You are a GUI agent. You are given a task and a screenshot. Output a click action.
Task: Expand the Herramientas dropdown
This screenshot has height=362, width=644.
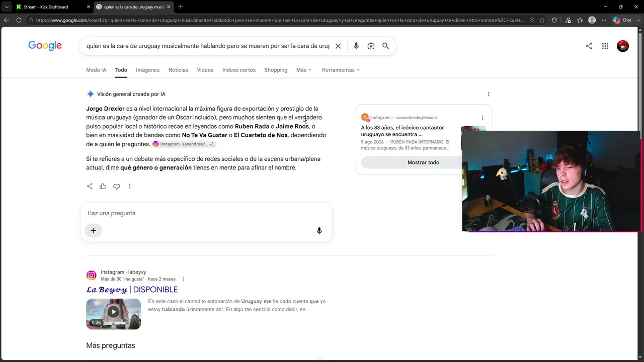click(341, 70)
